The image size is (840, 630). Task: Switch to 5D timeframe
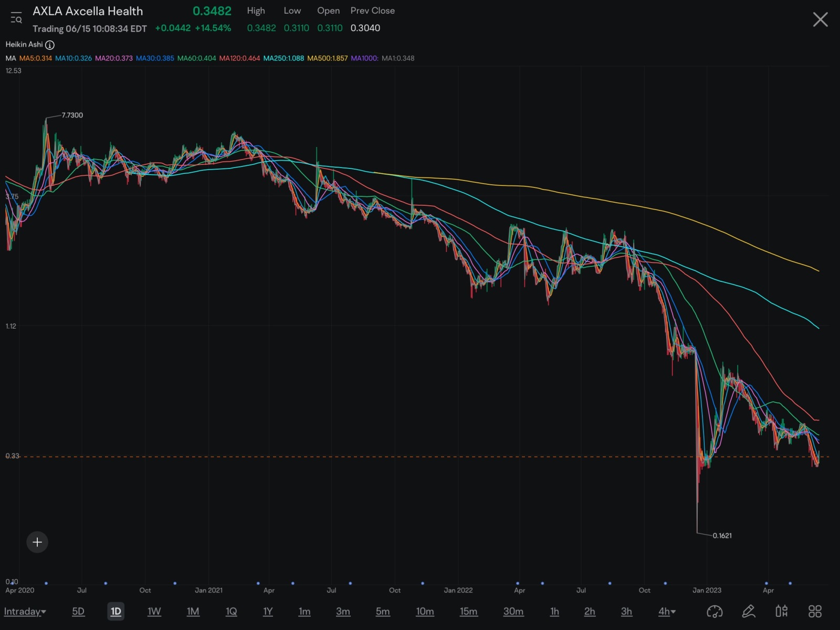tap(78, 612)
